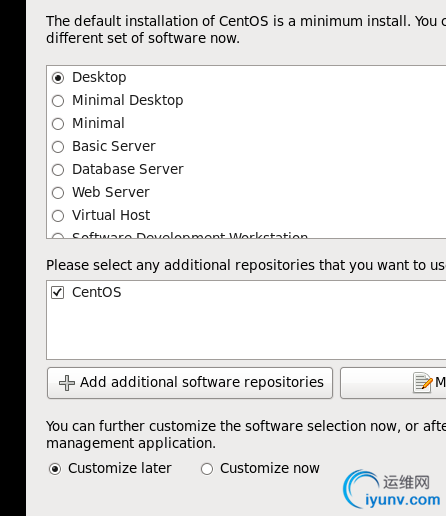Screen dimensions: 446x516
Task: Click the plus icon on the repositories button
Action: (x=67, y=383)
